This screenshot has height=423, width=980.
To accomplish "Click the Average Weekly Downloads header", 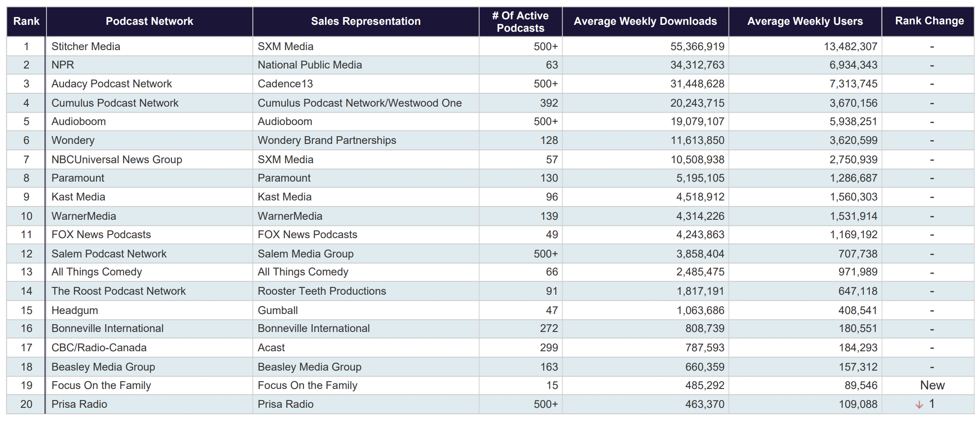I will tap(645, 21).
